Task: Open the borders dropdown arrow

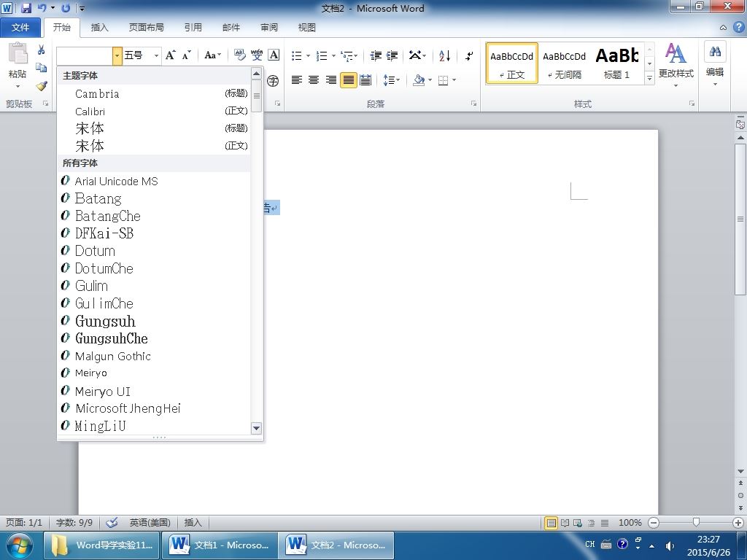Action: pyautogui.click(x=454, y=80)
